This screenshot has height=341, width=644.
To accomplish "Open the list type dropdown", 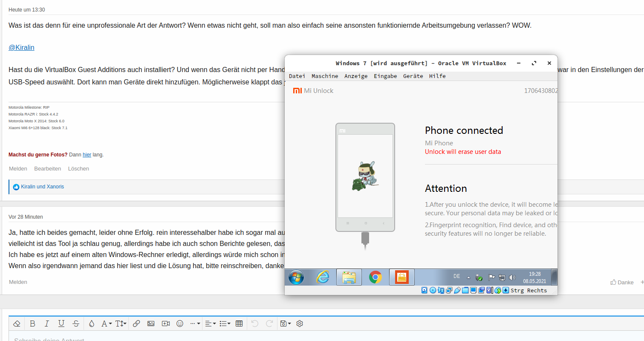I will click(x=225, y=324).
